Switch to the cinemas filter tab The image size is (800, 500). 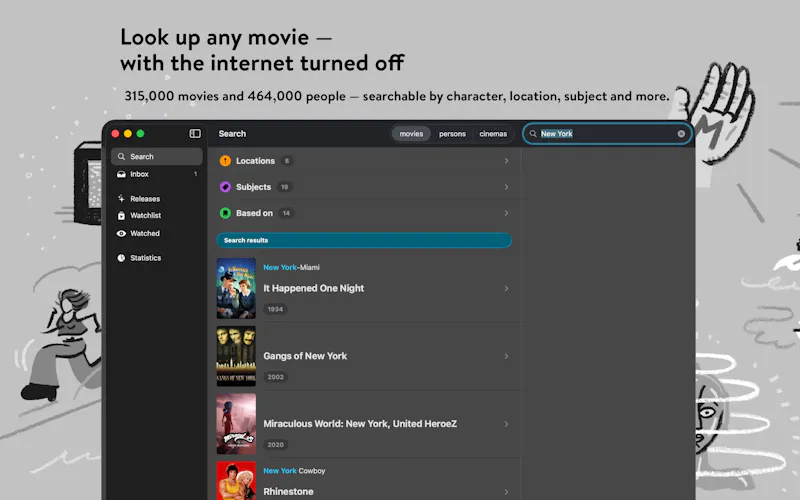tap(493, 134)
